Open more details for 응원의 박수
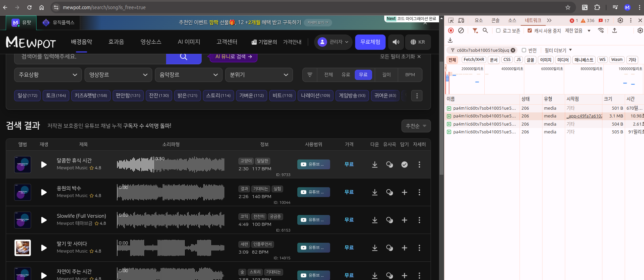 419,192
